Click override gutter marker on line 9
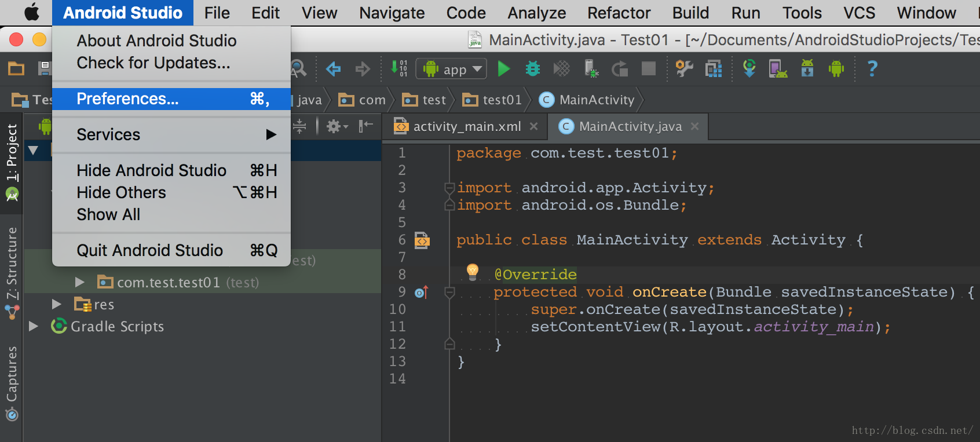 [x=422, y=293]
